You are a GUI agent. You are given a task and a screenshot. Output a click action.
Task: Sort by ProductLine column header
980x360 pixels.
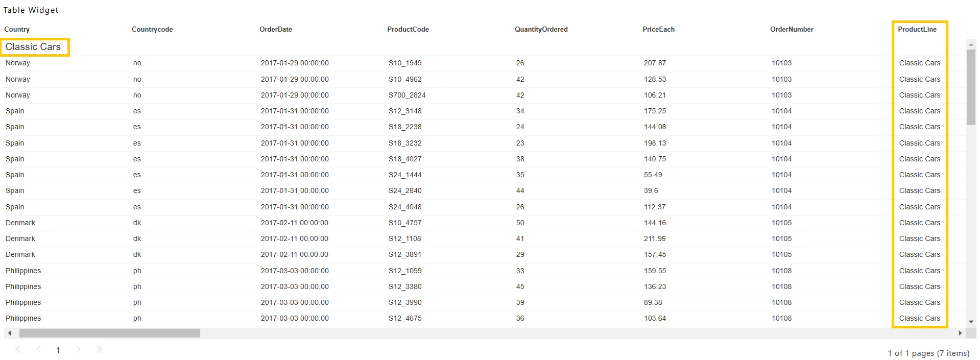click(x=917, y=30)
